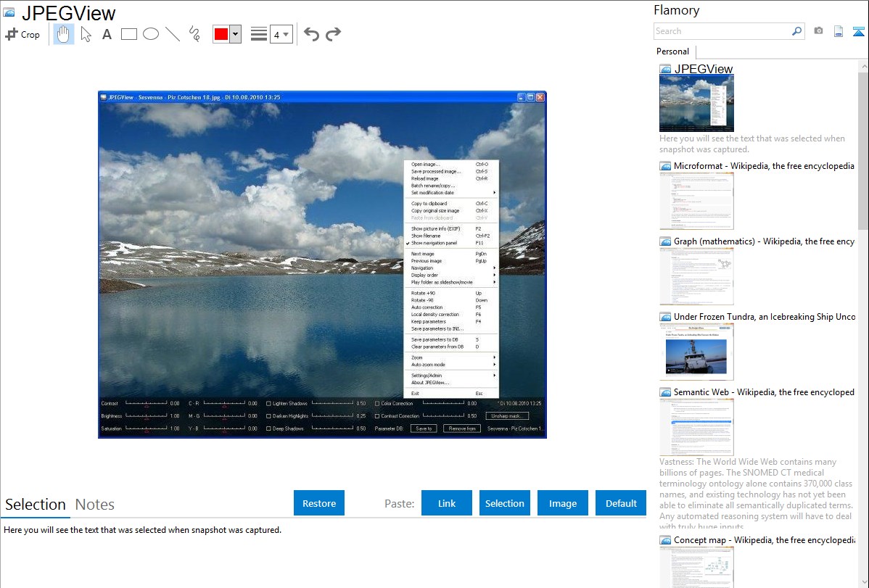
Task: Click the icon beside the Graph (mathematics) entry
Action: tap(665, 241)
